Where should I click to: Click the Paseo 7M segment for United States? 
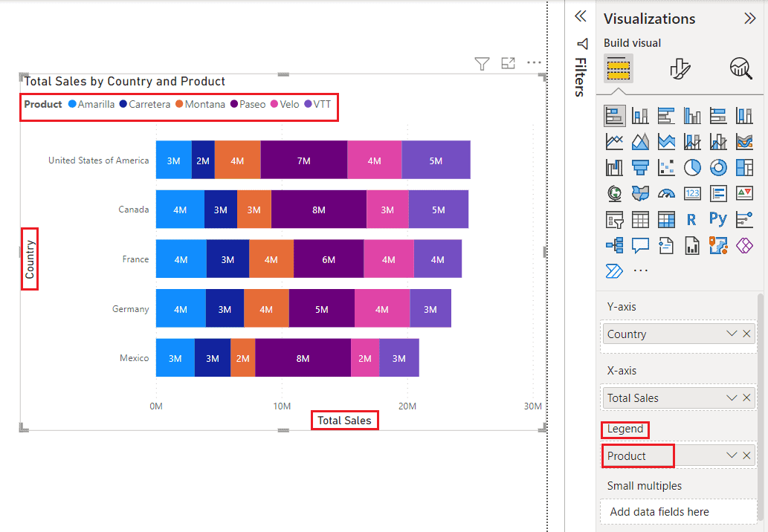click(303, 160)
